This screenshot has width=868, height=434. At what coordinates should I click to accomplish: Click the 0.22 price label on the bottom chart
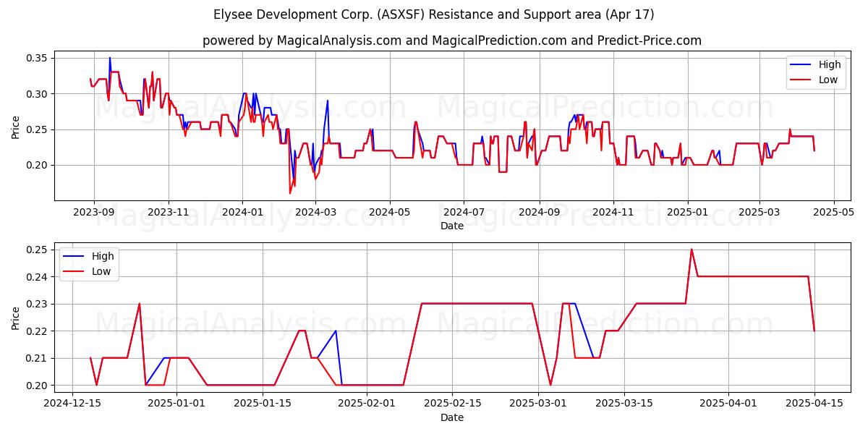[37, 331]
